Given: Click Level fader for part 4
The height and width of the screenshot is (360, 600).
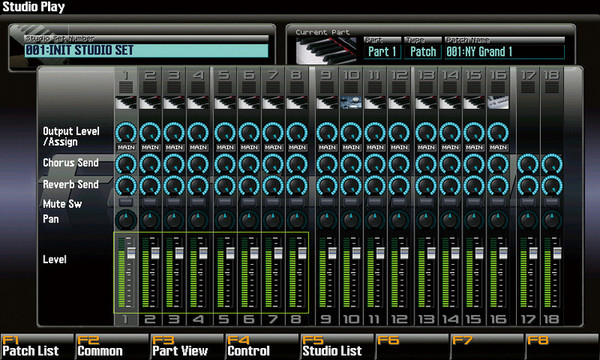Looking at the screenshot, I should click(203, 253).
